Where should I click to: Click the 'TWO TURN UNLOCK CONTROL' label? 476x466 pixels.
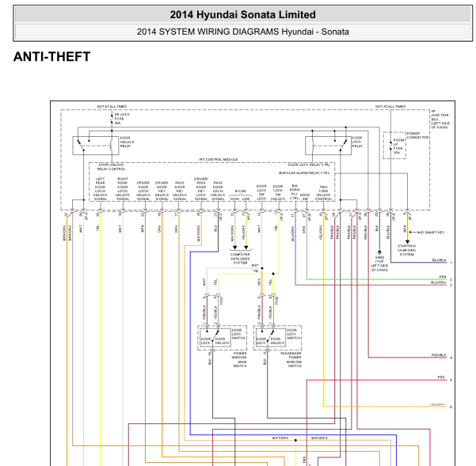[323, 193]
